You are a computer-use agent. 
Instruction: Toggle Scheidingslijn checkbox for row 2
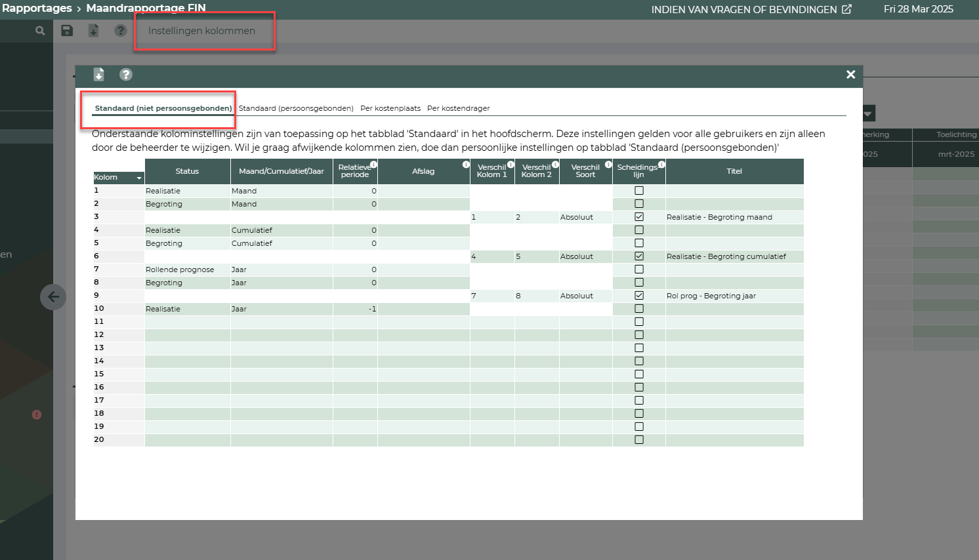639,204
